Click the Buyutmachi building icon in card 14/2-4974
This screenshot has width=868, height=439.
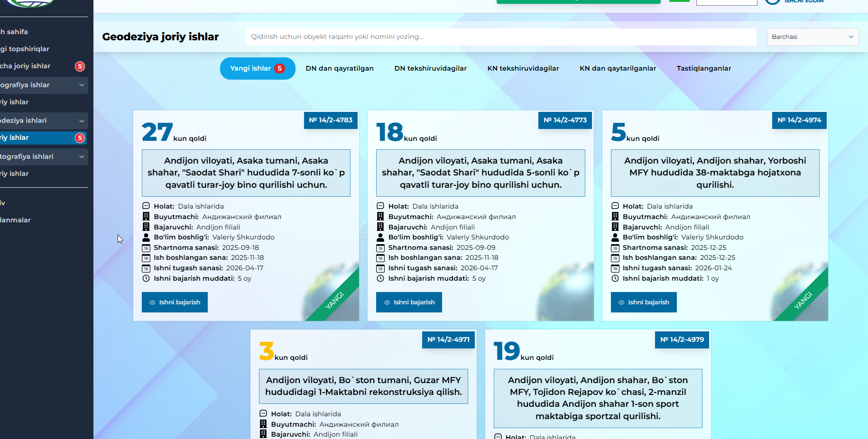click(x=615, y=217)
